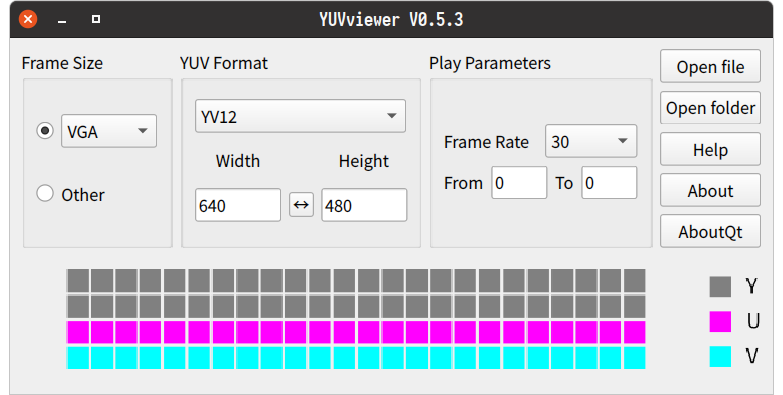Select the VGA frame size radio button
This screenshot has height=395, width=783.
[x=45, y=131]
